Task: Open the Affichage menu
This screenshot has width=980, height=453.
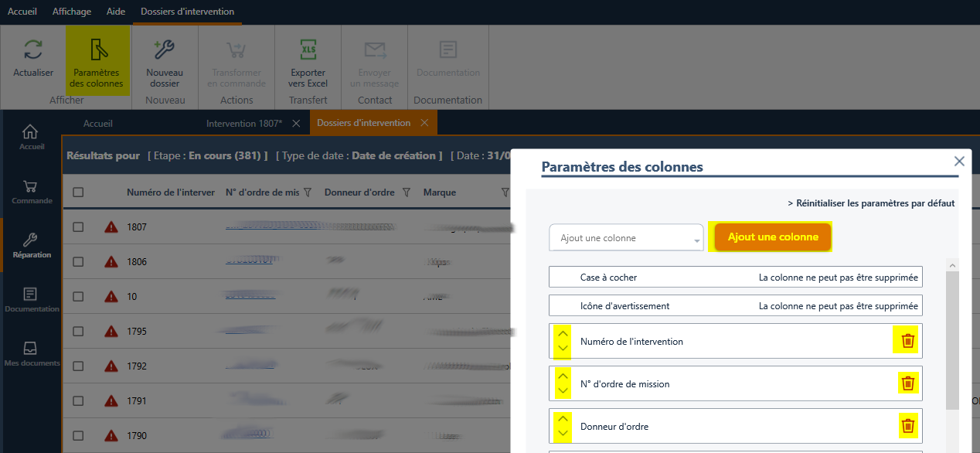Action: (x=71, y=12)
